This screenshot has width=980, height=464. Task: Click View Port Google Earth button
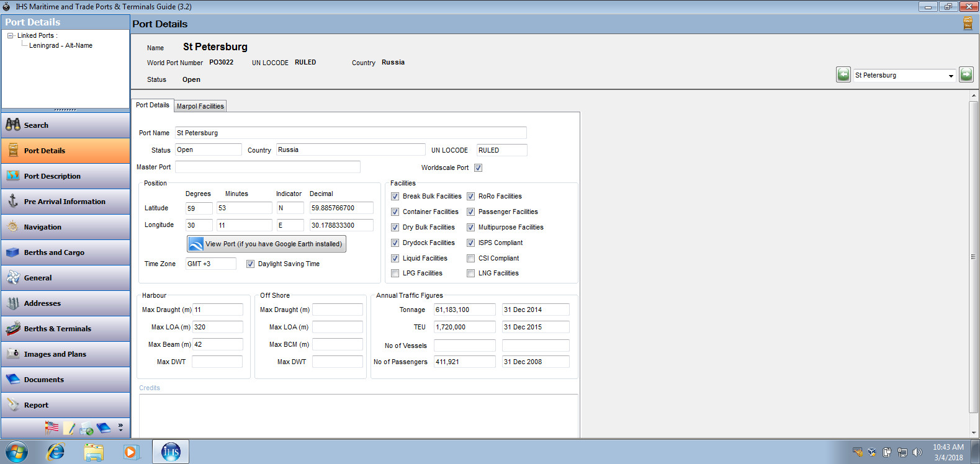[x=266, y=244]
